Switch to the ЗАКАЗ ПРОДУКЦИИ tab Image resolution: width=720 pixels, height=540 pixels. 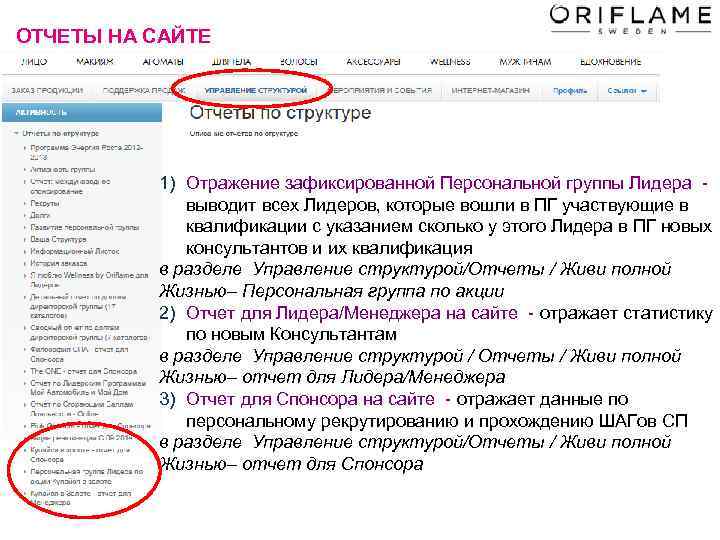[47, 90]
